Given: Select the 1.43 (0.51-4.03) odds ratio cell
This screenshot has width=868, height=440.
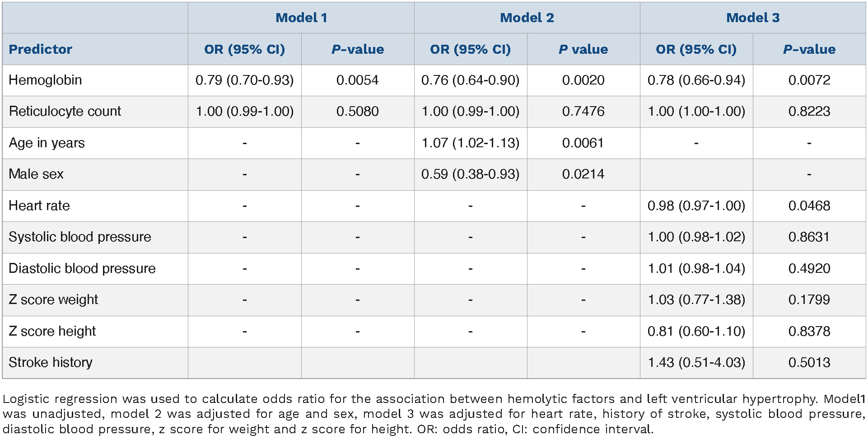Looking at the screenshot, I should click(696, 362).
